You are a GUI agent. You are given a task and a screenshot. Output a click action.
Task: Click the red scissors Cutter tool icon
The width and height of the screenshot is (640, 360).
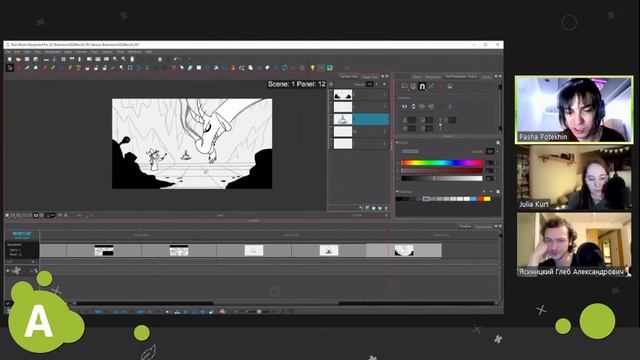[174, 68]
